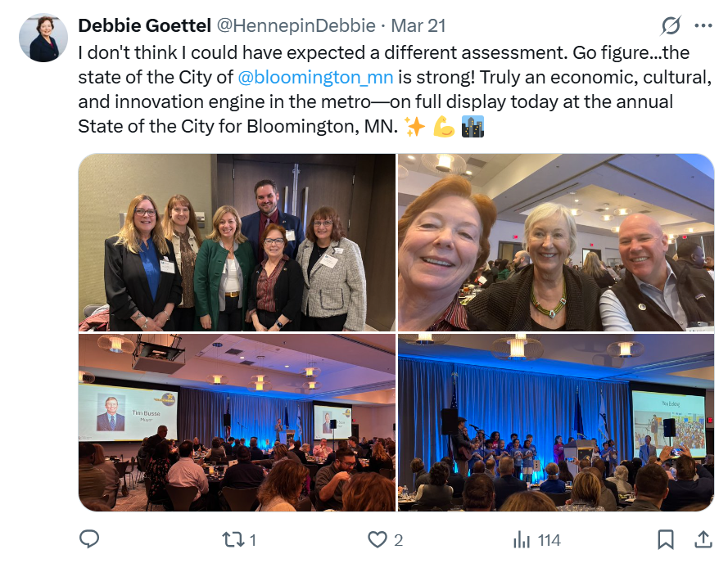Screen dimensions: 728x563
Task: Open the children's choir stage photo
Action: click(556, 422)
